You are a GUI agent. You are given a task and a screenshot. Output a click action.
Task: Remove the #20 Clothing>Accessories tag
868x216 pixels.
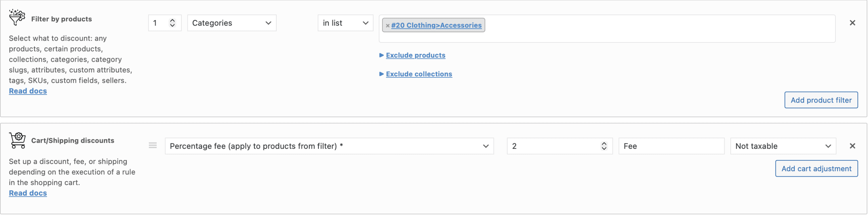coord(388,25)
